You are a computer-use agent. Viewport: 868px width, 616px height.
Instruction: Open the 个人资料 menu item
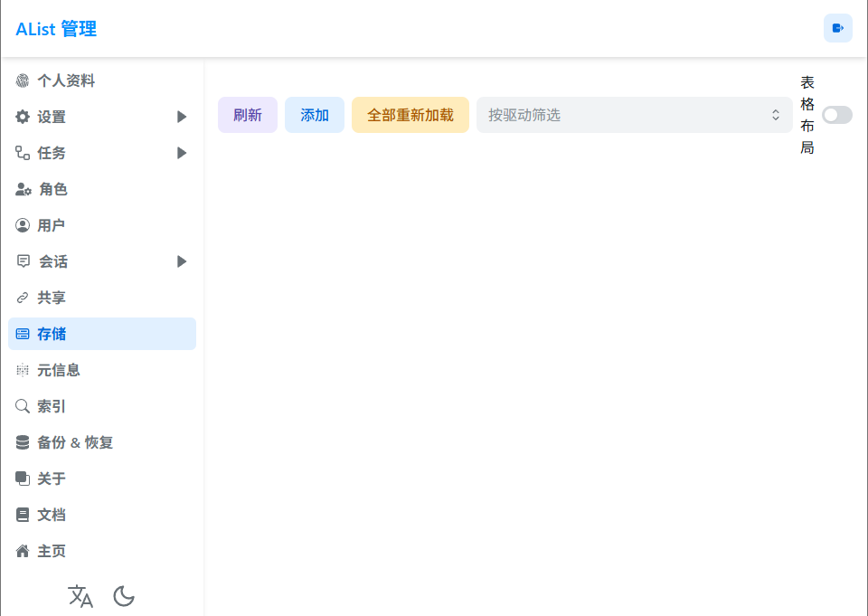[x=102, y=81]
